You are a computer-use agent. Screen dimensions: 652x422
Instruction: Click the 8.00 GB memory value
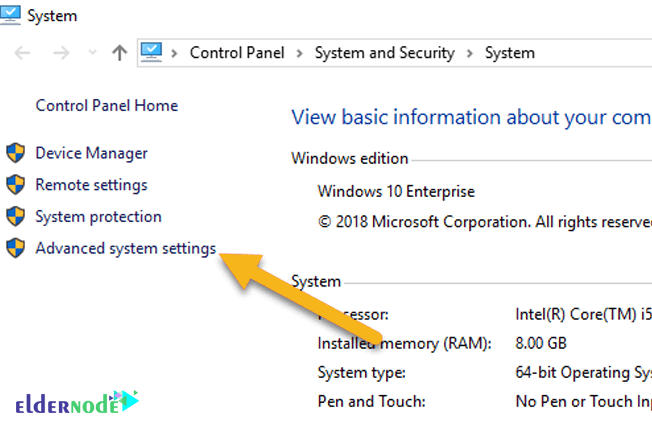pos(541,343)
